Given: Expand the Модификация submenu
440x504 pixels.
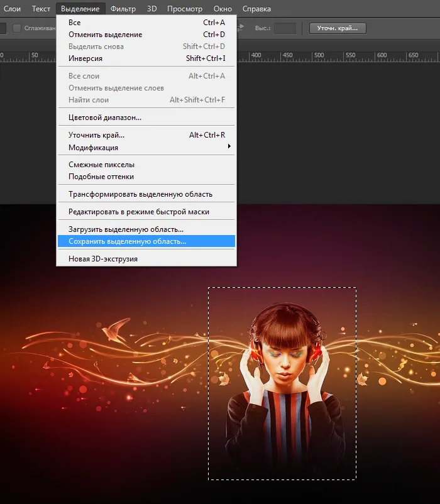Looking at the screenshot, I should pyautogui.click(x=146, y=148).
